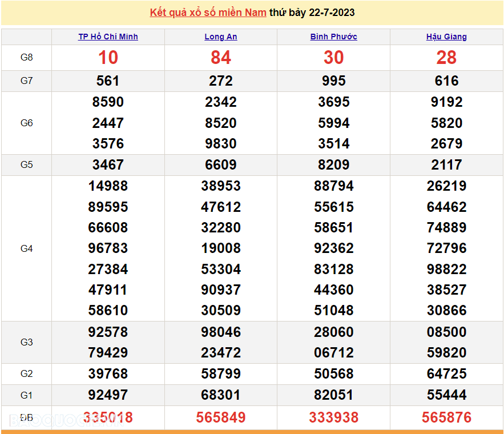Viewport: 504px width, 434px height.
Task: Click G6 result 9830
Action: click(221, 143)
